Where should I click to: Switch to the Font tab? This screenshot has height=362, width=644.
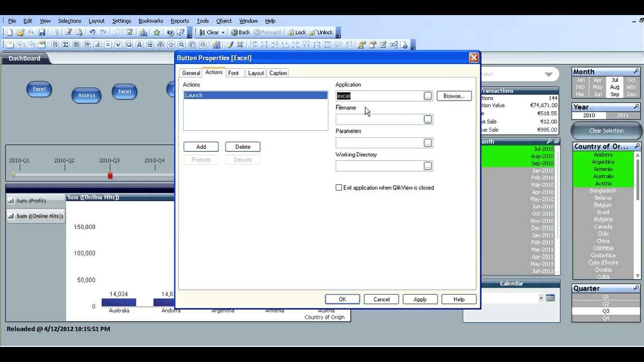(233, 73)
